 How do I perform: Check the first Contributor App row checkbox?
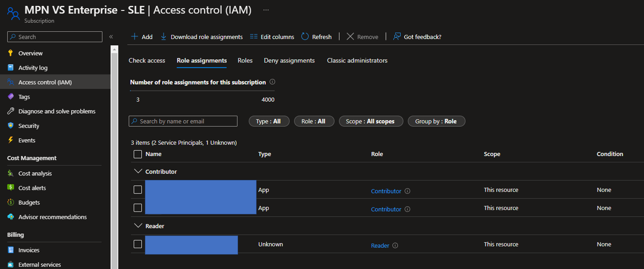(138, 190)
